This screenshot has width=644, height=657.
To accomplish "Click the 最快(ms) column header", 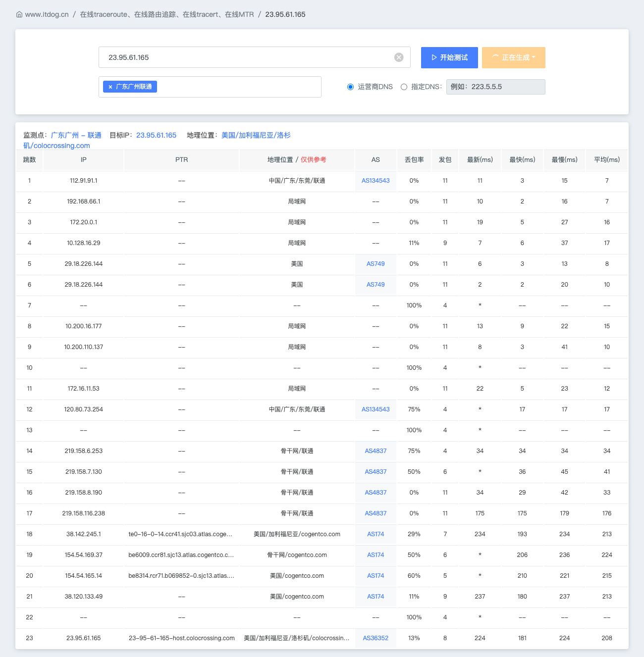I will 522,160.
